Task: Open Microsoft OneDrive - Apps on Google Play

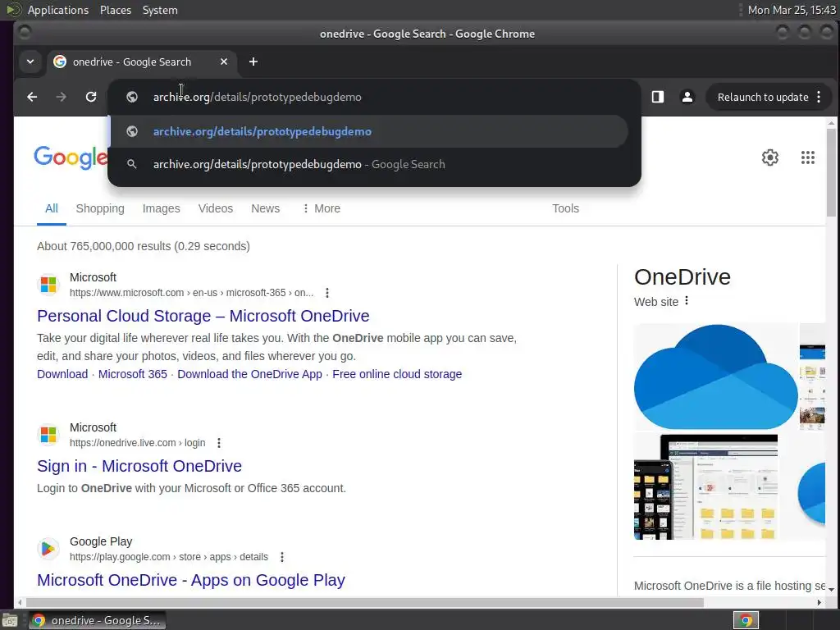Action: point(190,580)
